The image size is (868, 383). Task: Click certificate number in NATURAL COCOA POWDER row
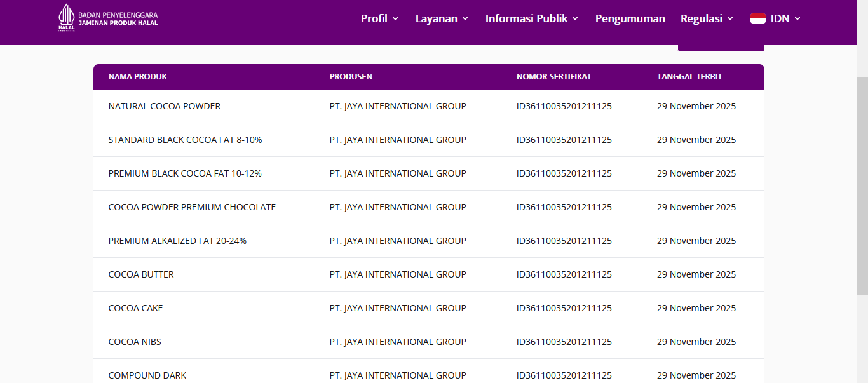564,106
